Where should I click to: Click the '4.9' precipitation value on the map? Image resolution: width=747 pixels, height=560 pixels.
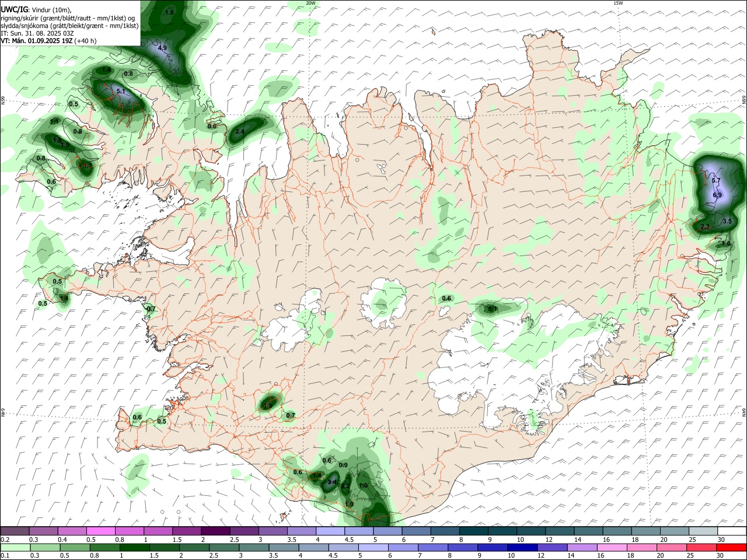(162, 48)
